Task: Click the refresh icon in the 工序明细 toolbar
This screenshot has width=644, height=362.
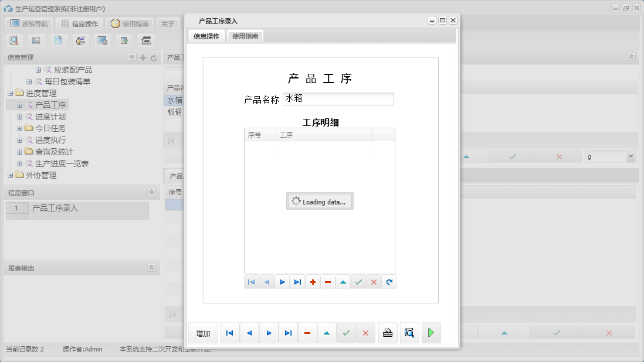Action: point(389,282)
